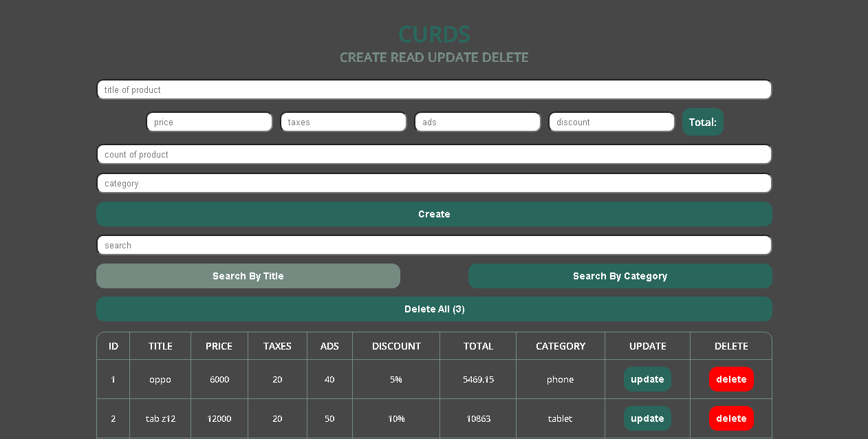868x439 pixels.
Task: Click the Total: badge
Action: (x=703, y=122)
